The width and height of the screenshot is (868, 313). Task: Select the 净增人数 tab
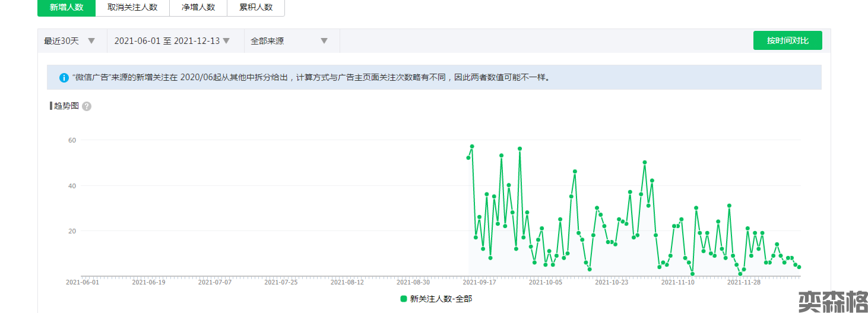[x=198, y=7]
